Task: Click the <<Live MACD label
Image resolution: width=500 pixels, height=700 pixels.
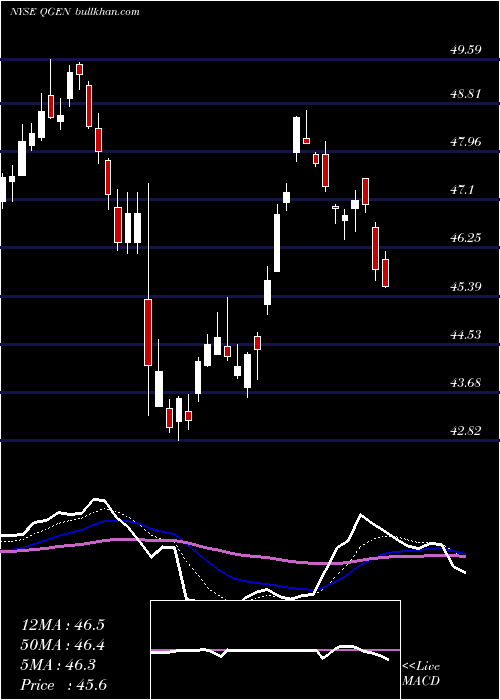Action: 421,674
